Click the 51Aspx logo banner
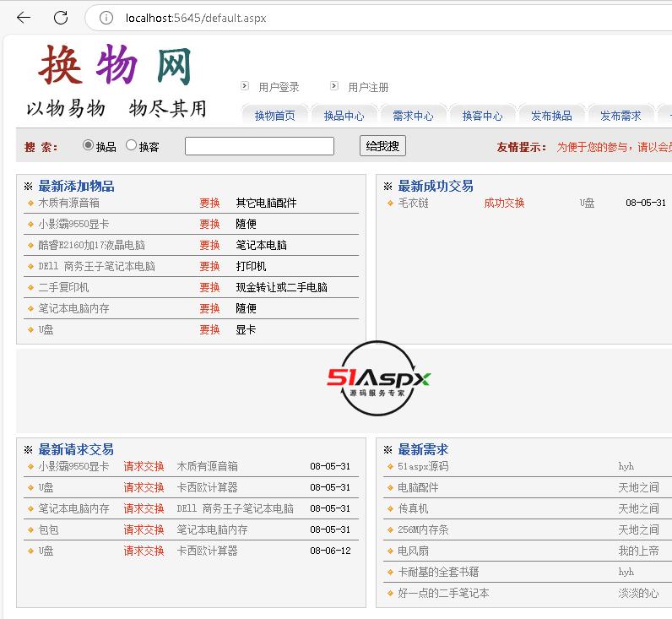Image resolution: width=672 pixels, height=619 pixels. coord(379,379)
